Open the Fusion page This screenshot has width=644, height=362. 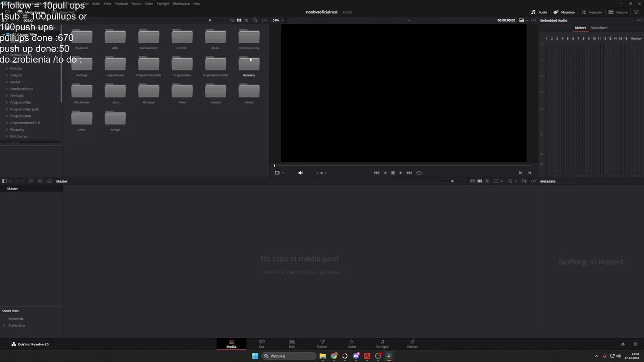tap(322, 344)
